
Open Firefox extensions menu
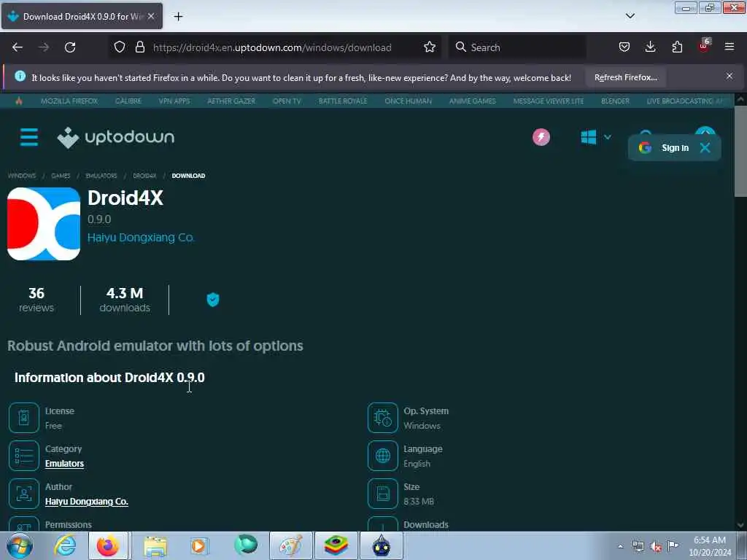[x=677, y=47]
